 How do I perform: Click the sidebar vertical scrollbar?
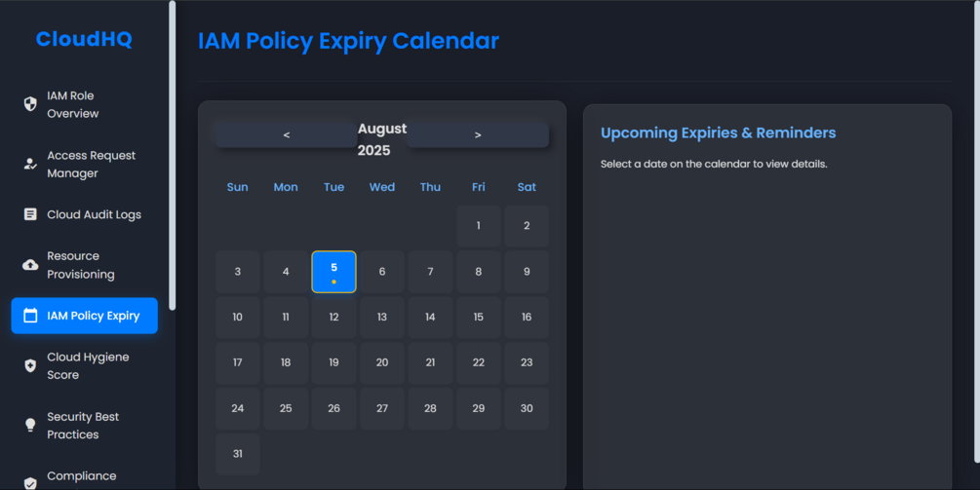[x=173, y=156]
